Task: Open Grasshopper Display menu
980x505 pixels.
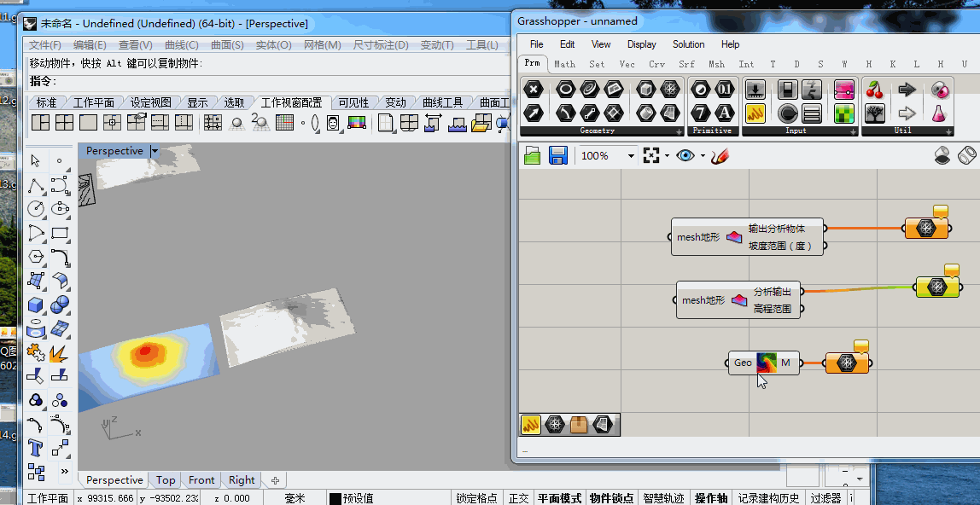Action: (x=641, y=44)
